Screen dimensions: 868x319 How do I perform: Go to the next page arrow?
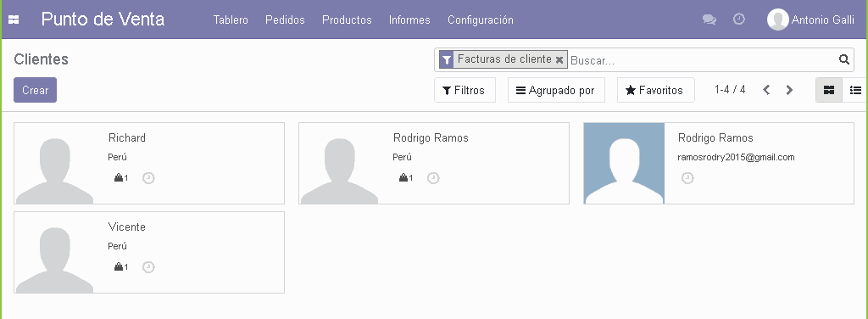(x=789, y=90)
